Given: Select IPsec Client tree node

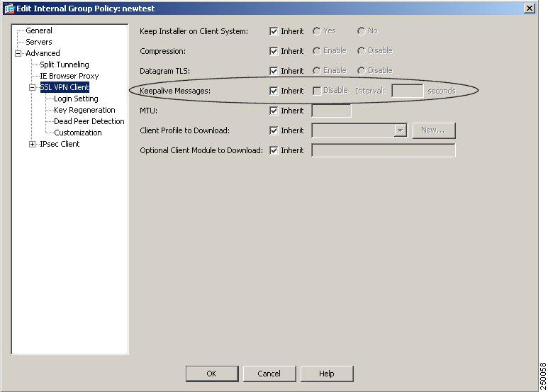Looking at the screenshot, I should pos(60,144).
